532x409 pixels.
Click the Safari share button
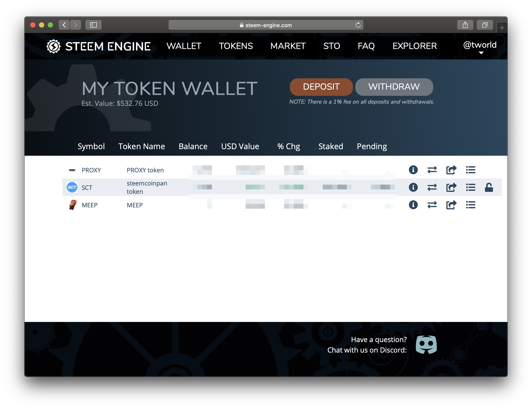465,25
